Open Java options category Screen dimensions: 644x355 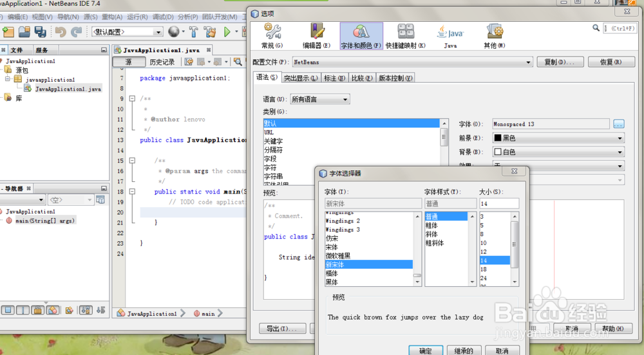[x=451, y=36]
